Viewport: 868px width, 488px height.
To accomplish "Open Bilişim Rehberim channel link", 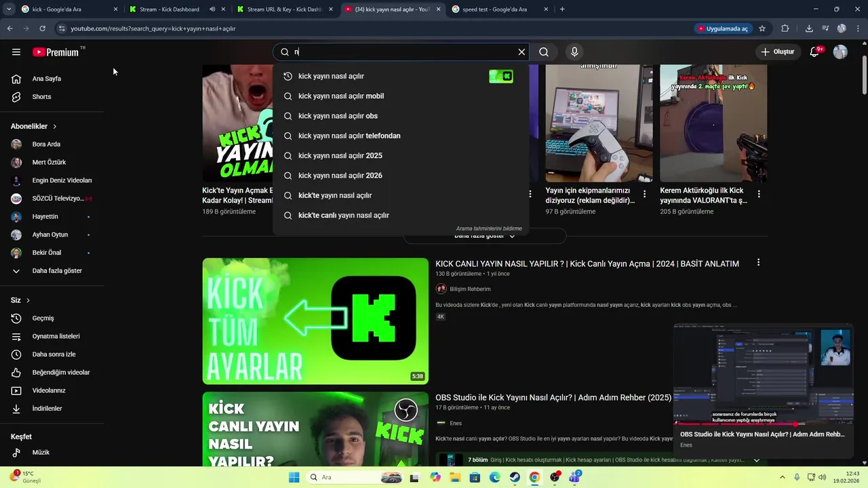I will click(470, 289).
